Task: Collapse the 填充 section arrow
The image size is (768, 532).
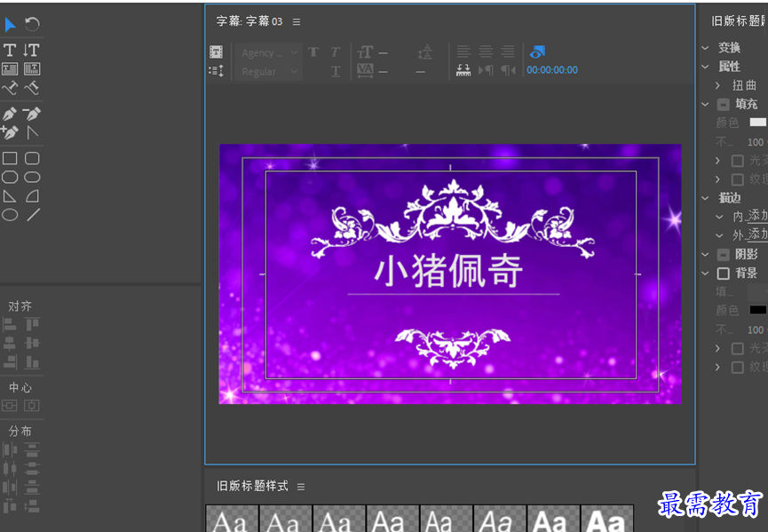Action: tap(705, 104)
